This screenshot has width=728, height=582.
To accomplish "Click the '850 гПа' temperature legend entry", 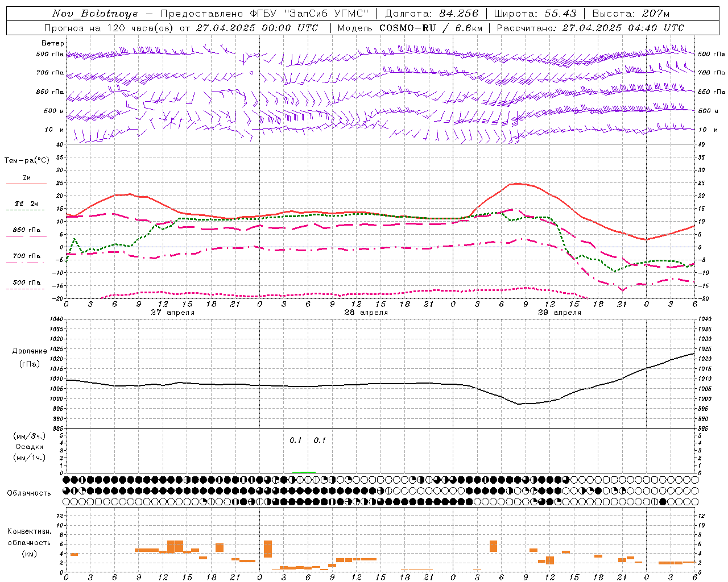I will [x=26, y=230].
